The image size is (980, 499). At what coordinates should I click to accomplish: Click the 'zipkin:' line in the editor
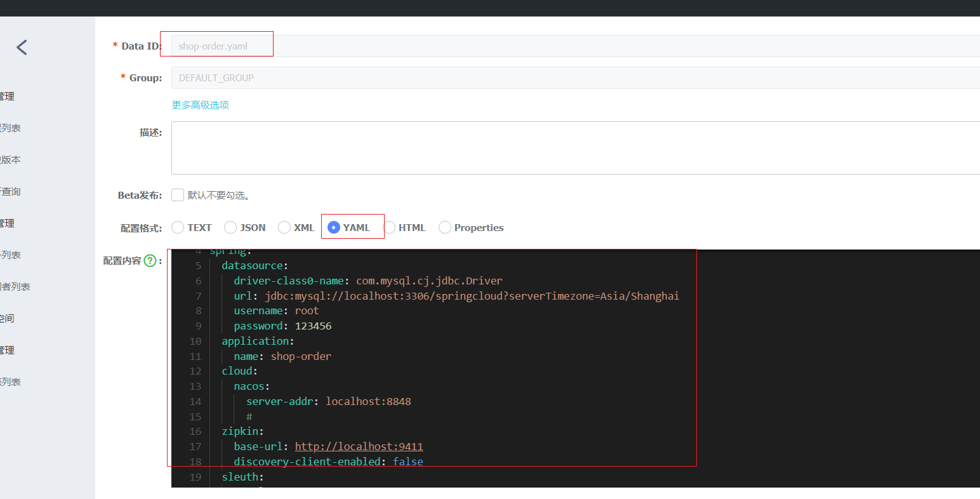coord(242,431)
